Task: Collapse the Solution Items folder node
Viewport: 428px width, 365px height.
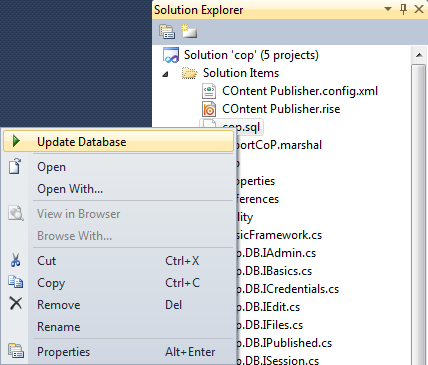Action: (165, 74)
